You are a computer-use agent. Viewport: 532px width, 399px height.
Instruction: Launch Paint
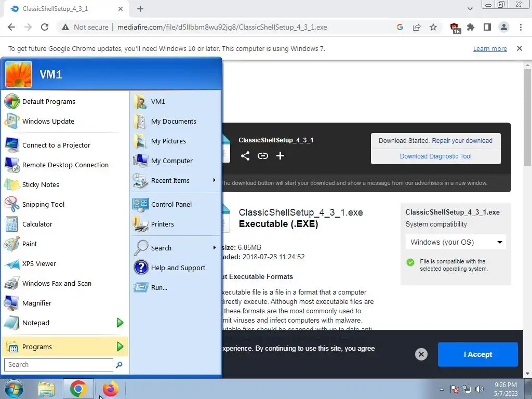[x=64, y=244]
